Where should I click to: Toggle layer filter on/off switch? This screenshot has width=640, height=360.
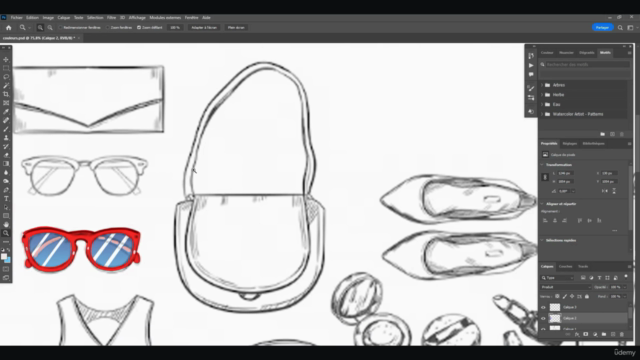[x=626, y=277]
